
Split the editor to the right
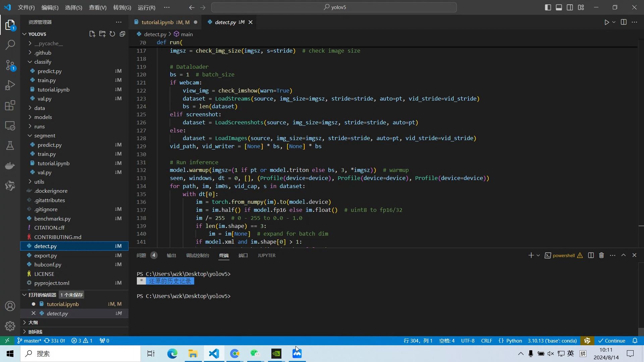pyautogui.click(x=624, y=22)
